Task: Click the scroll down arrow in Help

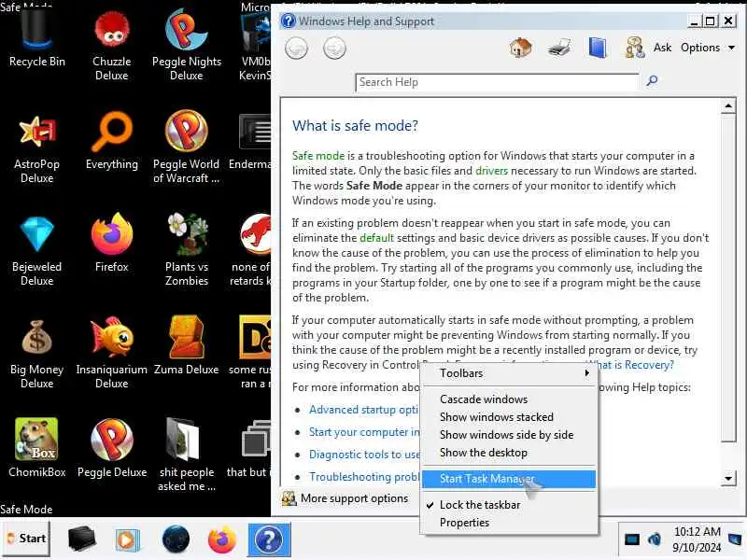Action: click(728, 478)
